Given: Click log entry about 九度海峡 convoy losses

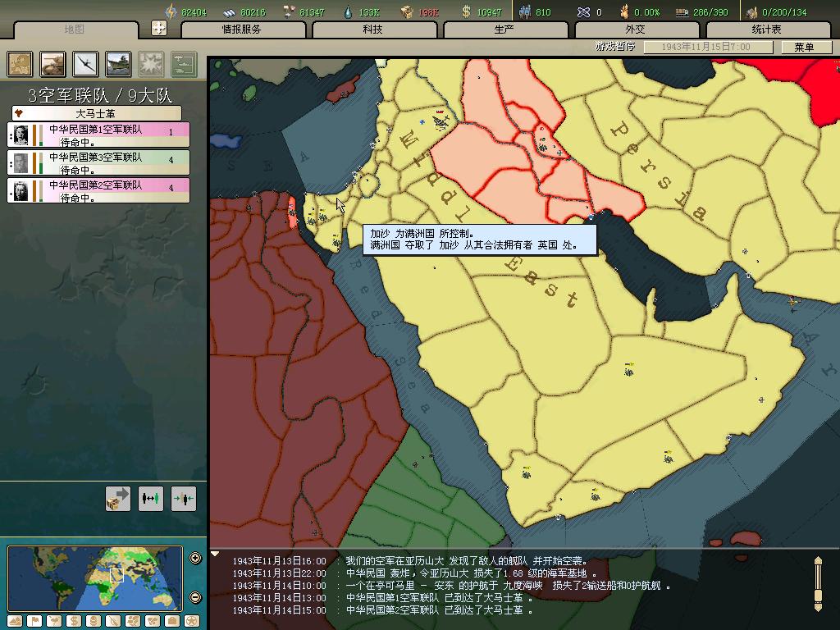Looking at the screenshot, I should (452, 586).
